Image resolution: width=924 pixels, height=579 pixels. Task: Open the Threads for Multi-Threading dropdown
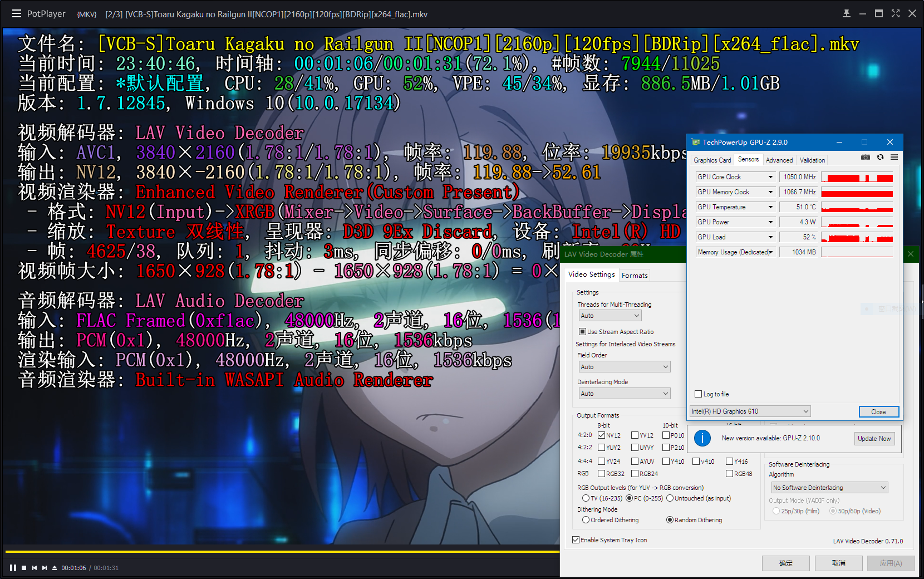[x=610, y=316]
